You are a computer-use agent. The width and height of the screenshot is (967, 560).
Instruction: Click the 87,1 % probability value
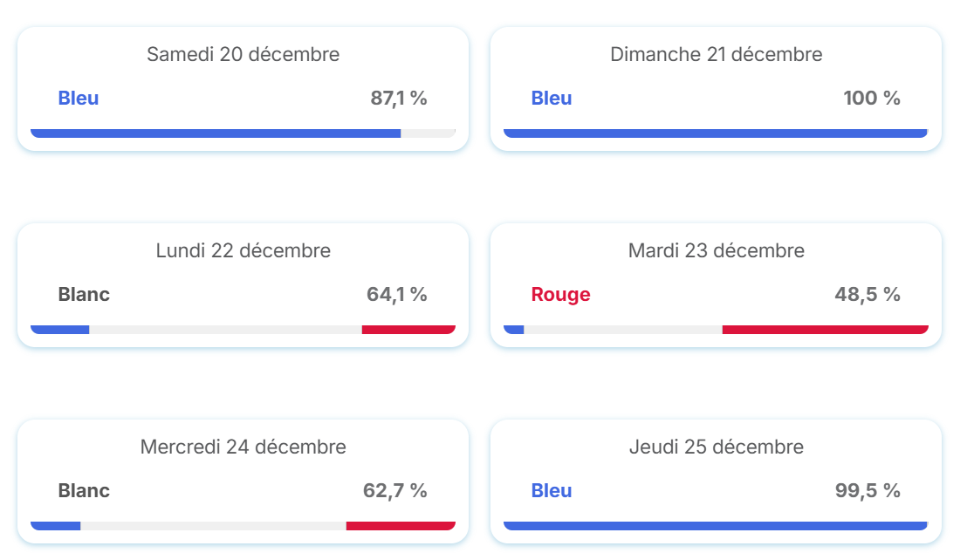[399, 99]
